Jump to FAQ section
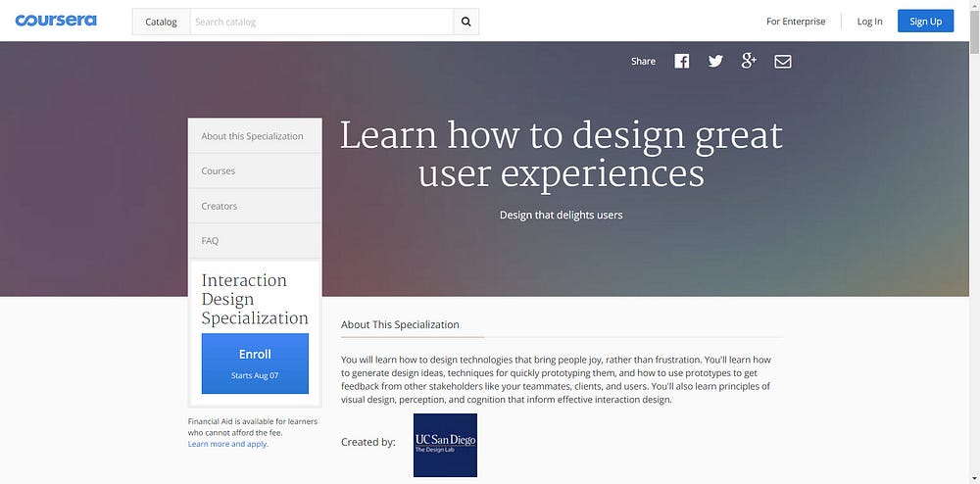This screenshot has width=980, height=484. (x=255, y=241)
